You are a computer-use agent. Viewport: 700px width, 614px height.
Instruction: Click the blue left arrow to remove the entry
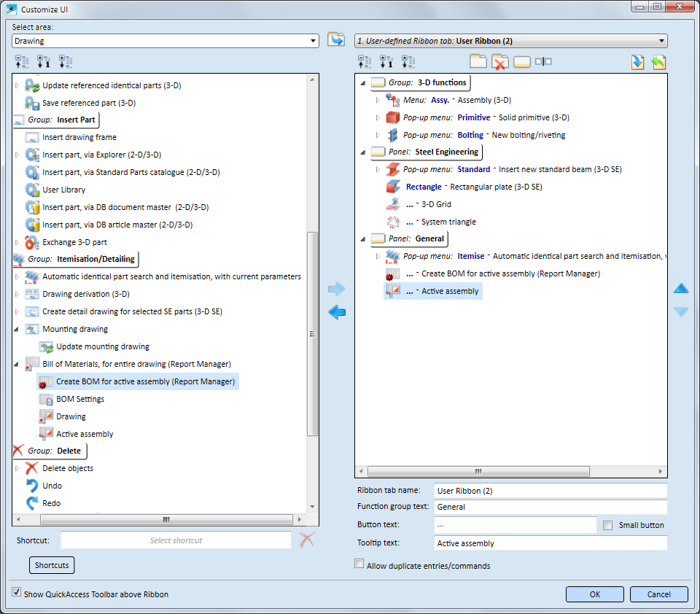336,313
